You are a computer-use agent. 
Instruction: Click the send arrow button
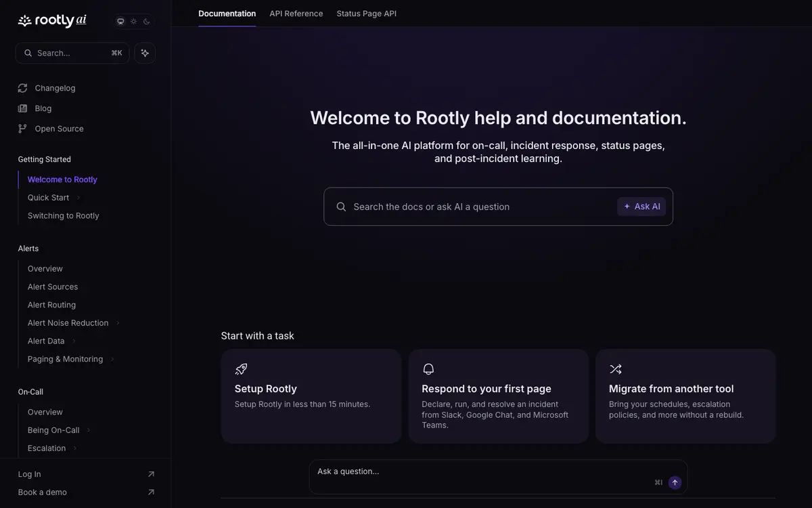[x=675, y=482]
